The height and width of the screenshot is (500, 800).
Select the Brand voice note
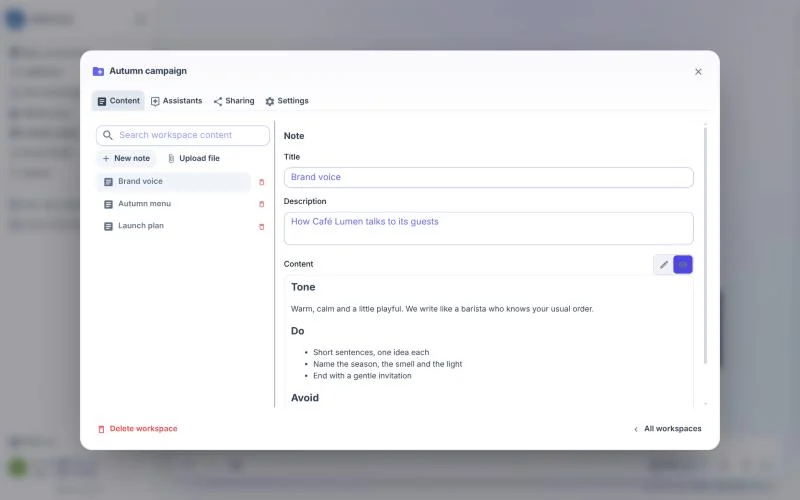click(x=173, y=182)
